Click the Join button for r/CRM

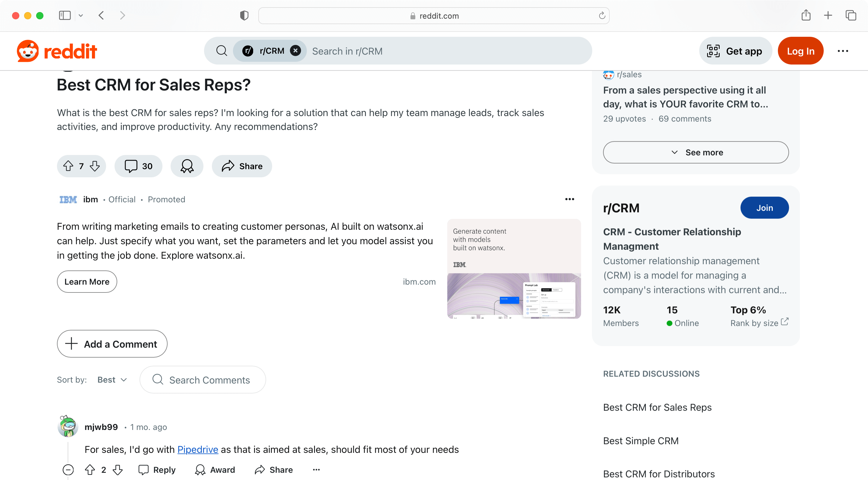click(765, 207)
